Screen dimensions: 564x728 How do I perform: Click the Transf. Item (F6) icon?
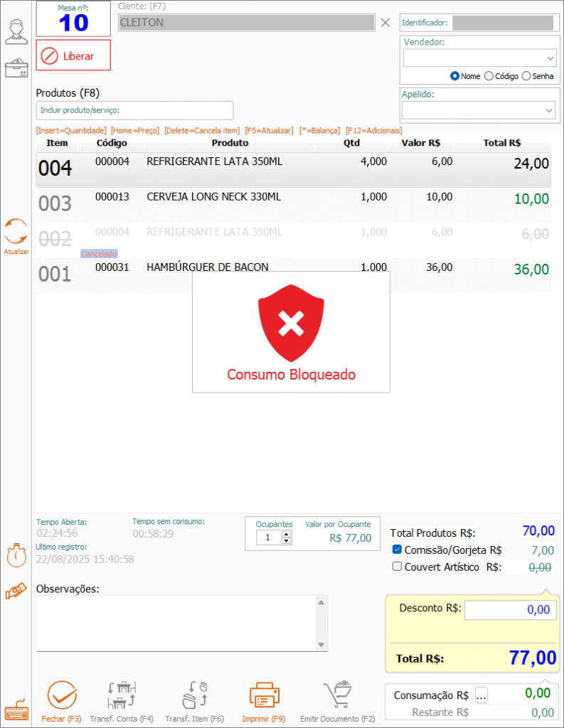coord(194,696)
